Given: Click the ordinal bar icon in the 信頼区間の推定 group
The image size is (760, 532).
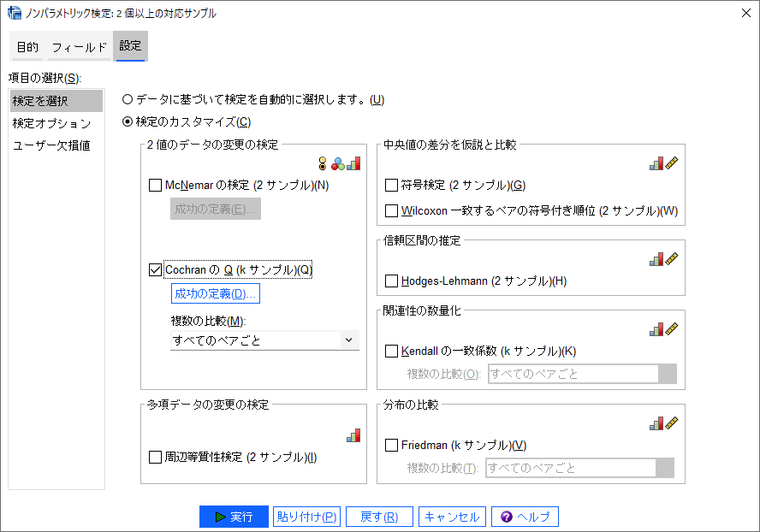Looking at the screenshot, I should [656, 257].
